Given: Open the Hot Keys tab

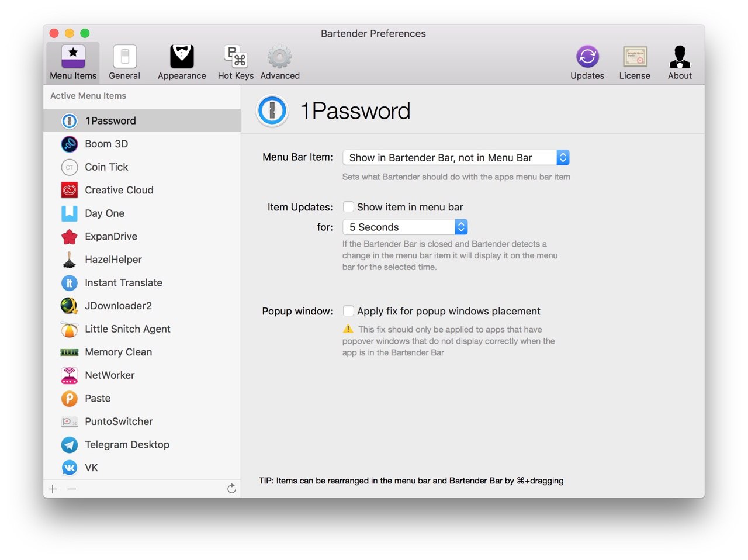Looking at the screenshot, I should tap(236, 63).
